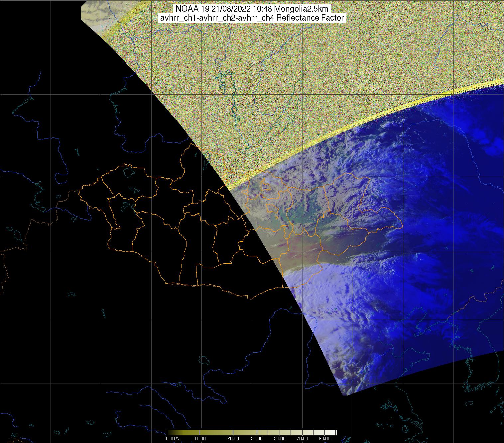
Task: Click the white right end of colorbar
Action: (x=335, y=432)
